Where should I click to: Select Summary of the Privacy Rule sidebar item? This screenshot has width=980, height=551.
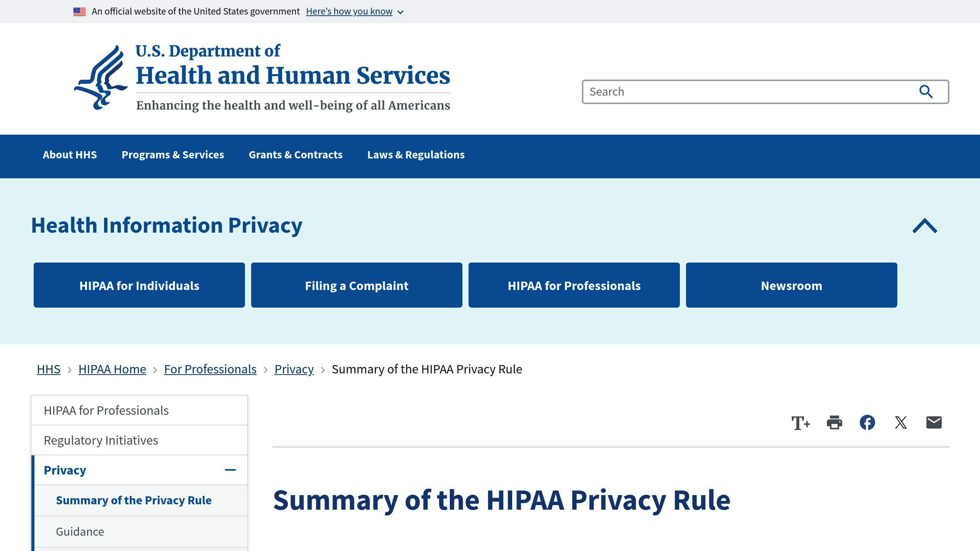[141, 500]
